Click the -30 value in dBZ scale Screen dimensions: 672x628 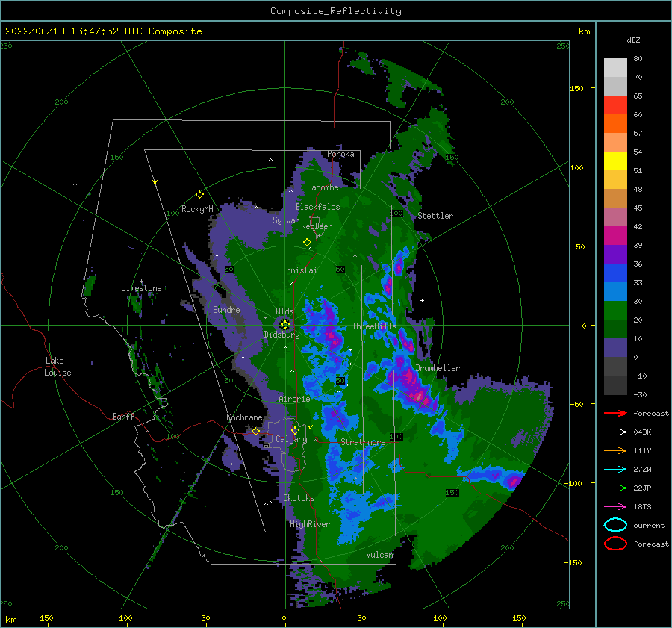coord(641,394)
